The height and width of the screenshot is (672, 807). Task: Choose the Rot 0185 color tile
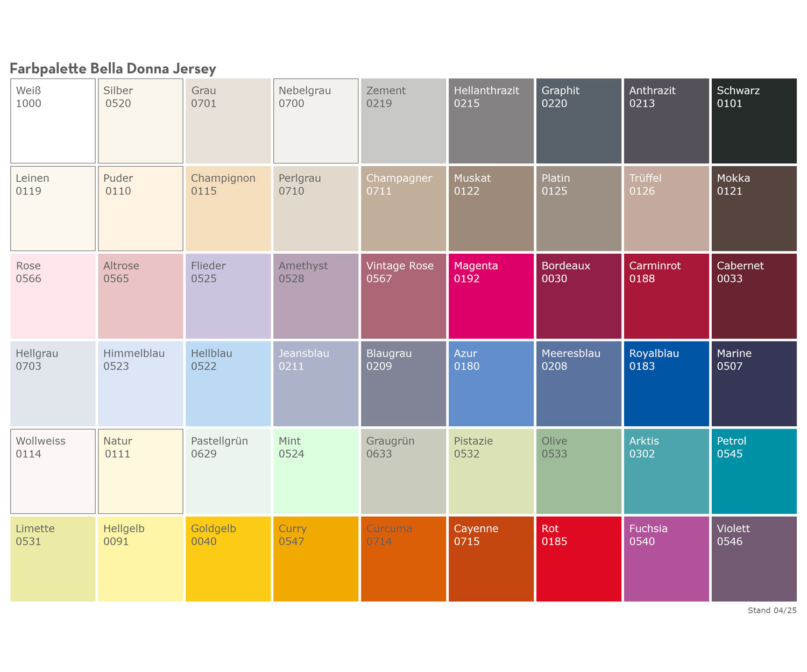coord(578,559)
